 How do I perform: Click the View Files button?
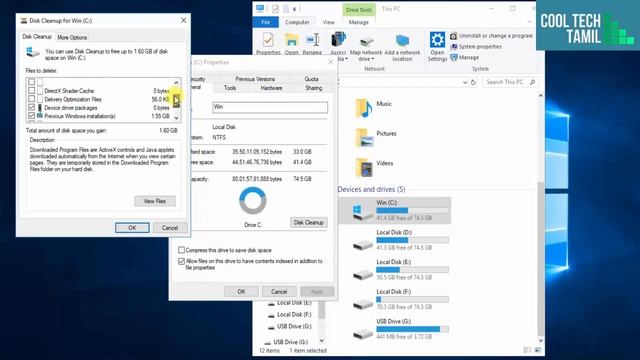pyautogui.click(x=155, y=201)
